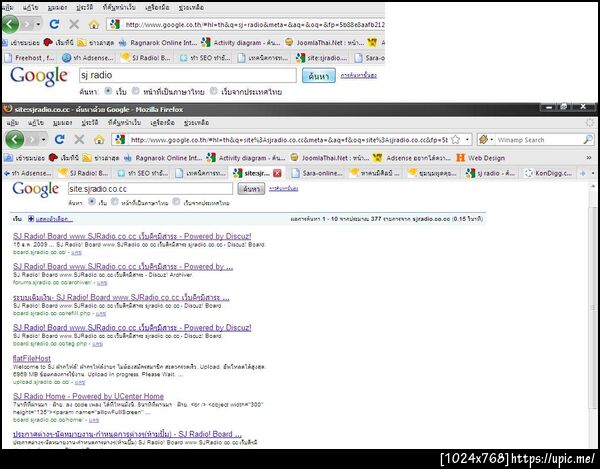600x469 pixels.
Task: Stop loading in the site:sjradio.co.cc window
Action: [x=79, y=139]
